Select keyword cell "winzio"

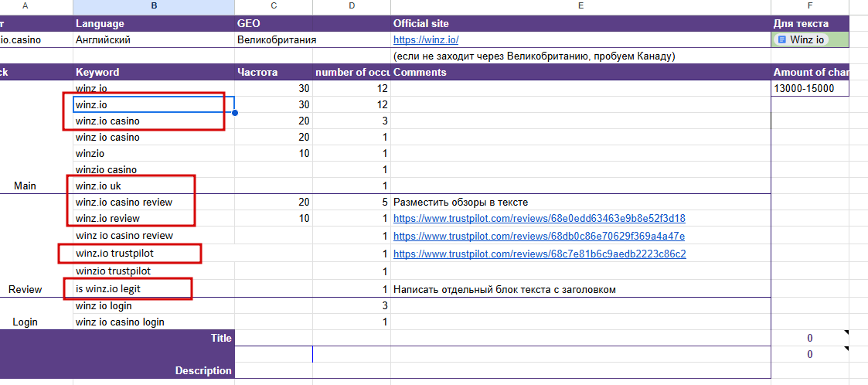(x=153, y=153)
